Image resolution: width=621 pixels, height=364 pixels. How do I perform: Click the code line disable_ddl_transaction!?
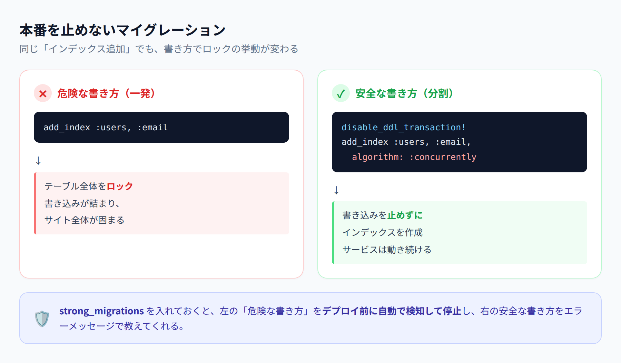point(404,128)
